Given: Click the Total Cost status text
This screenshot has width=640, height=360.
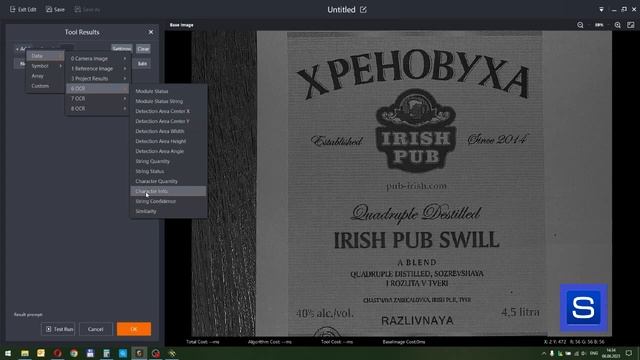Looking at the screenshot, I should [203, 342].
